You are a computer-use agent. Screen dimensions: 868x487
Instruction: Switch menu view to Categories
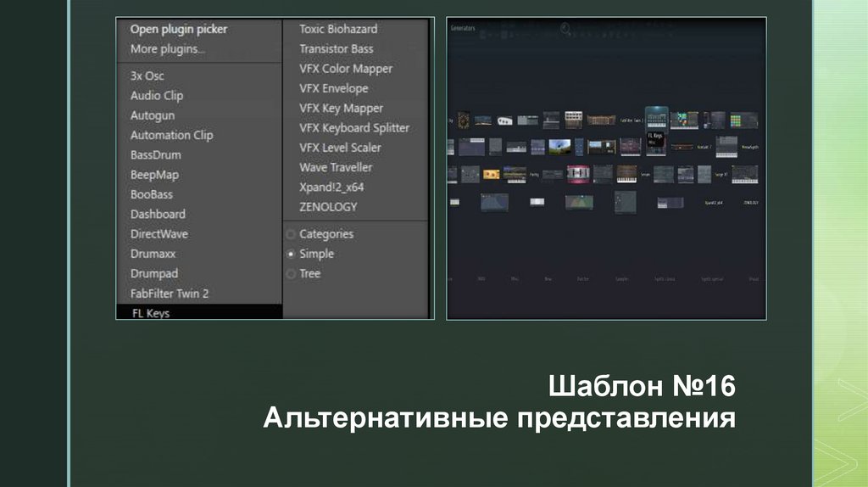coord(326,234)
